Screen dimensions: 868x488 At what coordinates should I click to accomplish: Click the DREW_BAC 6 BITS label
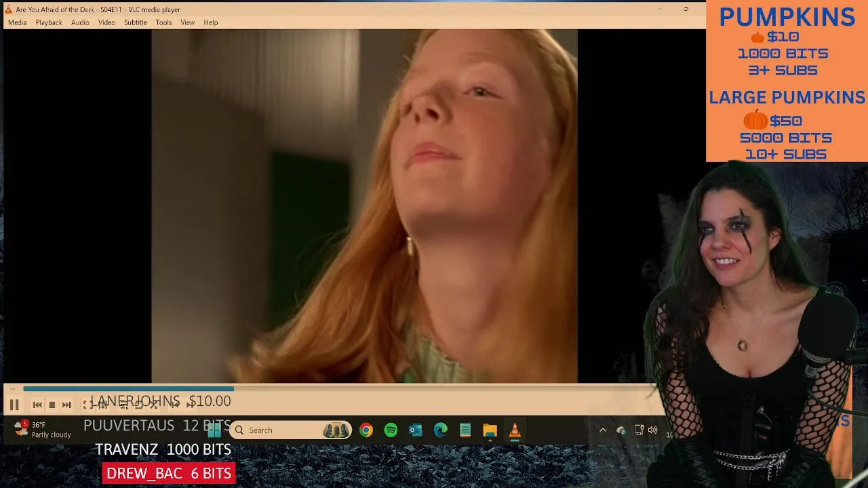tap(169, 473)
